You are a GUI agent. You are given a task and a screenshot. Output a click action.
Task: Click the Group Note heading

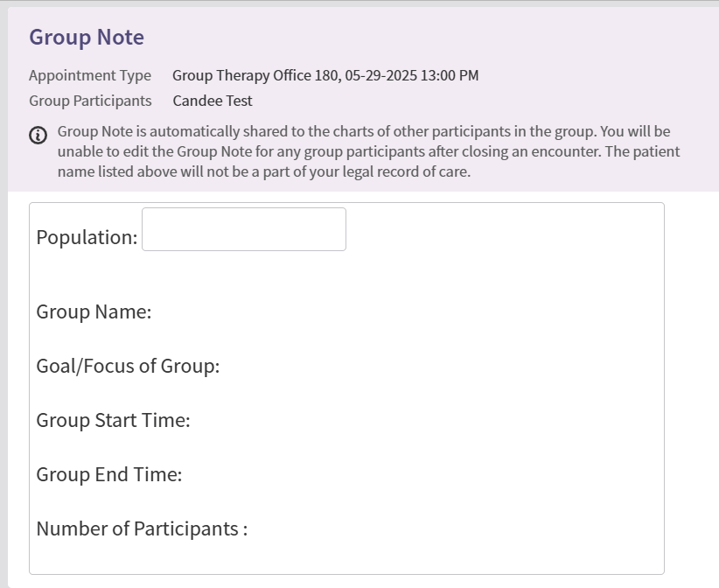(87, 38)
